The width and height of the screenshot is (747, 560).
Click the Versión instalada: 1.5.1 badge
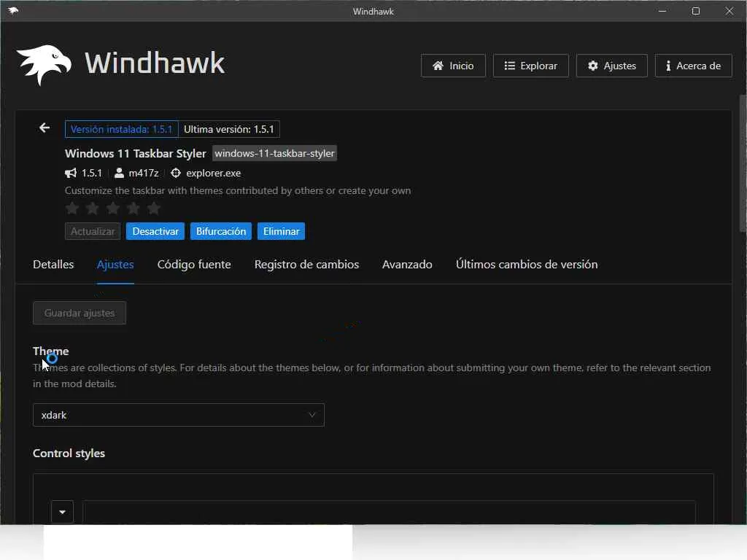(x=122, y=129)
